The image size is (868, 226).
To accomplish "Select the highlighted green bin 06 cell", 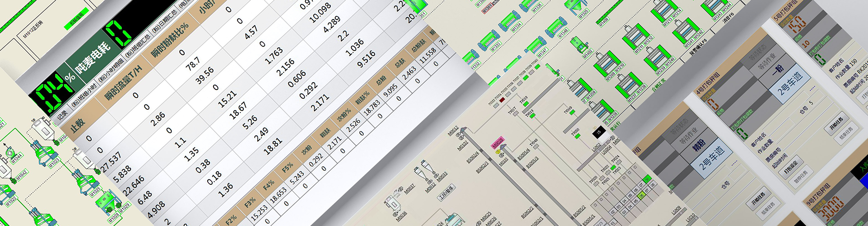I will tap(642, 196).
